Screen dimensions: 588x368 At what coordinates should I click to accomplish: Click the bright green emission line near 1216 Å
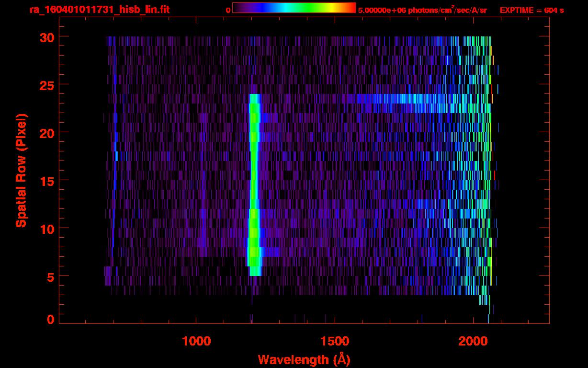pos(254,185)
